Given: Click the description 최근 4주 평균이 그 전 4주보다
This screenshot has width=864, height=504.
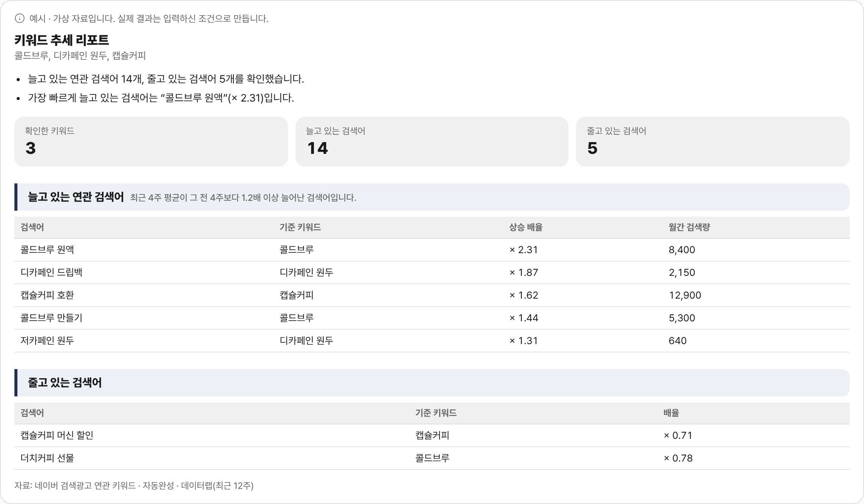Looking at the screenshot, I should pyautogui.click(x=243, y=197).
